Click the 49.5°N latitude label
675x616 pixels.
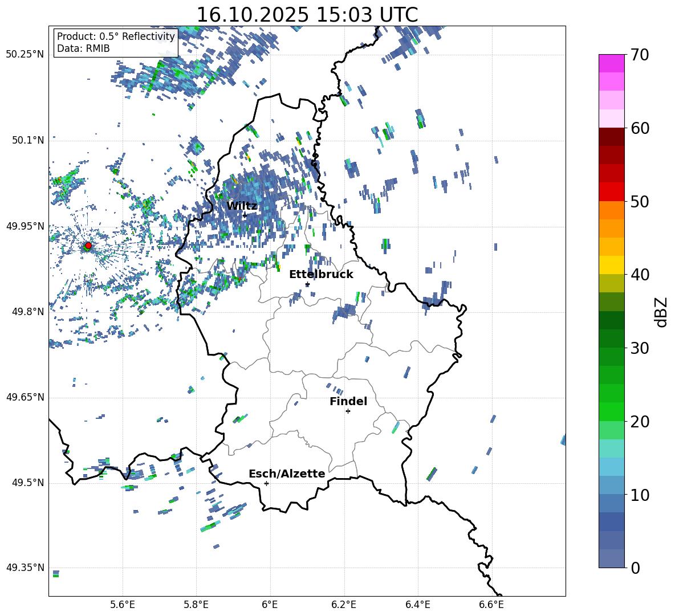[28, 483]
